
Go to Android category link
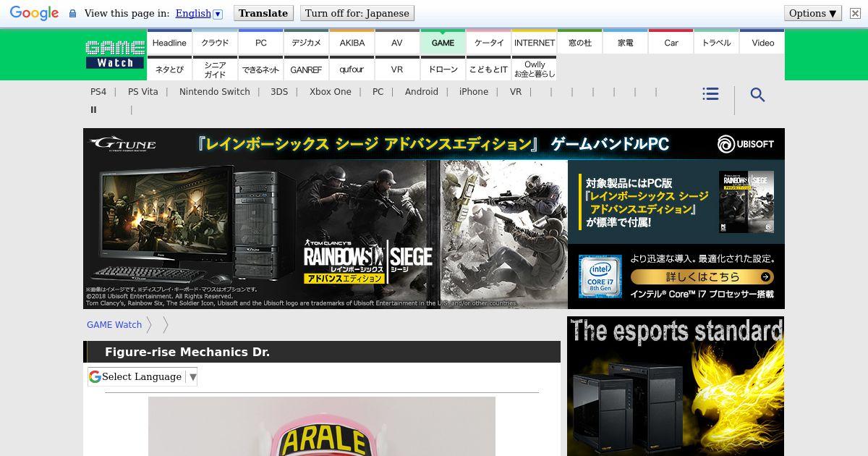click(422, 92)
